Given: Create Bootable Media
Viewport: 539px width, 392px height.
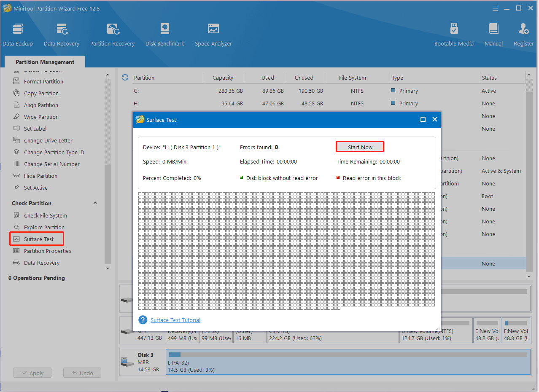Looking at the screenshot, I should click(x=454, y=35).
